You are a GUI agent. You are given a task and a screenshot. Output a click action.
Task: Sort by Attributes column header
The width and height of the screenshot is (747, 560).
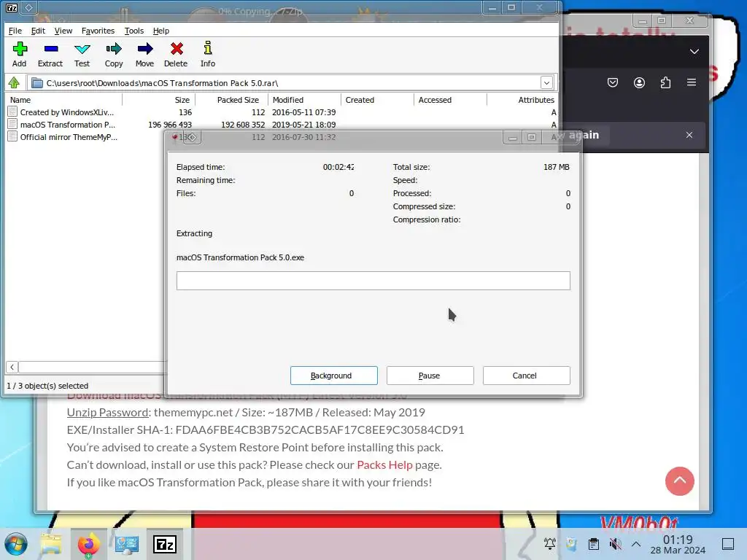coord(522,100)
